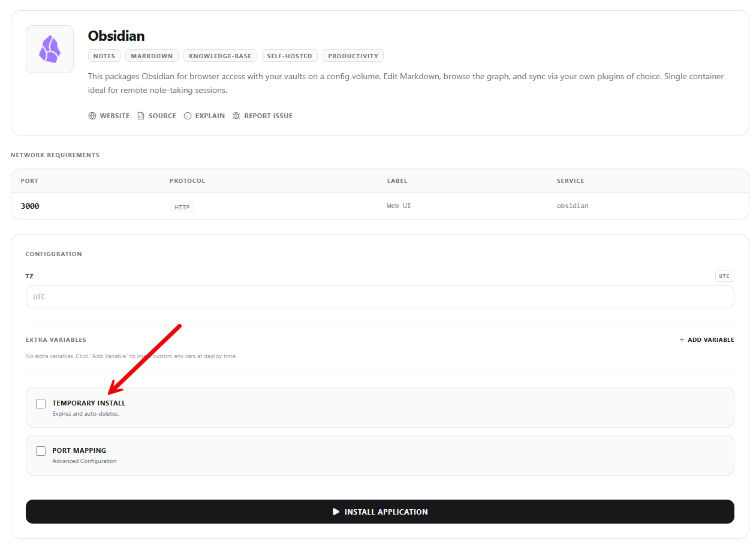Click the plus icon for Add Variable

682,340
